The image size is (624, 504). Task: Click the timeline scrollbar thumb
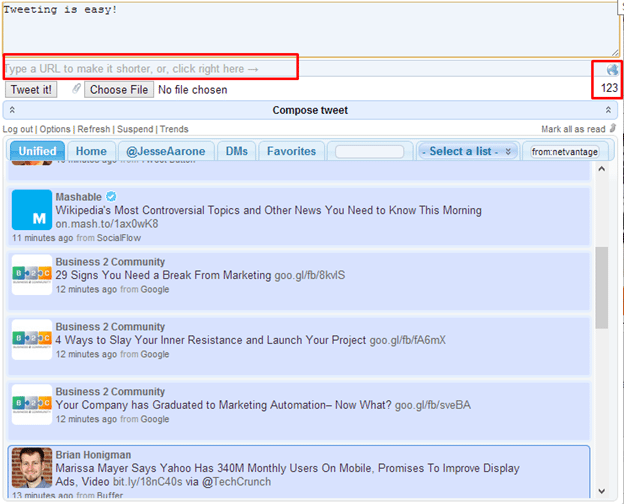tap(602, 288)
